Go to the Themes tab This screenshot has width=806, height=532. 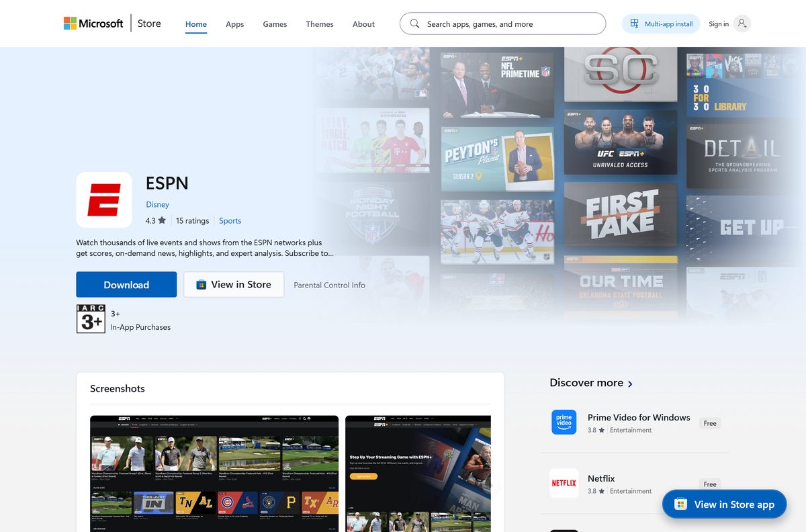[x=320, y=24]
